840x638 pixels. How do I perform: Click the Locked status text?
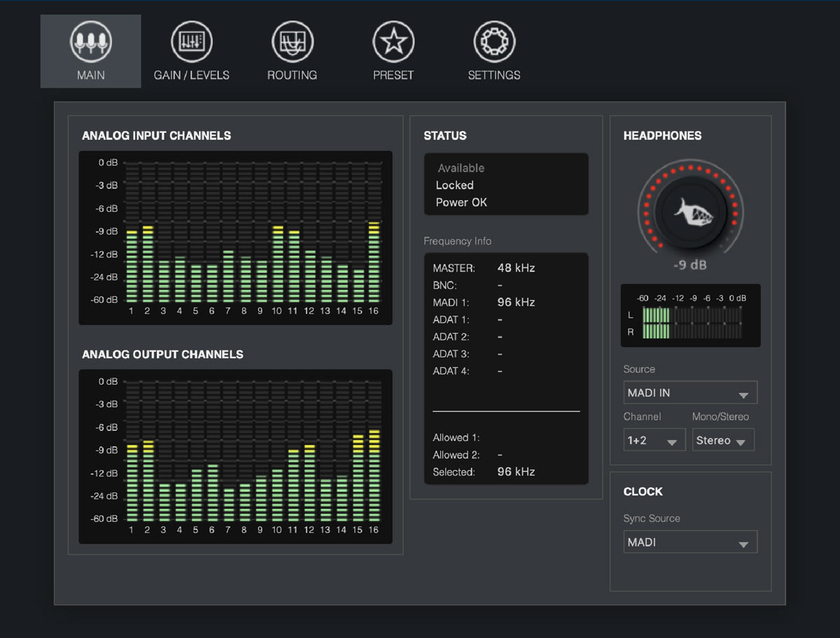(x=454, y=185)
